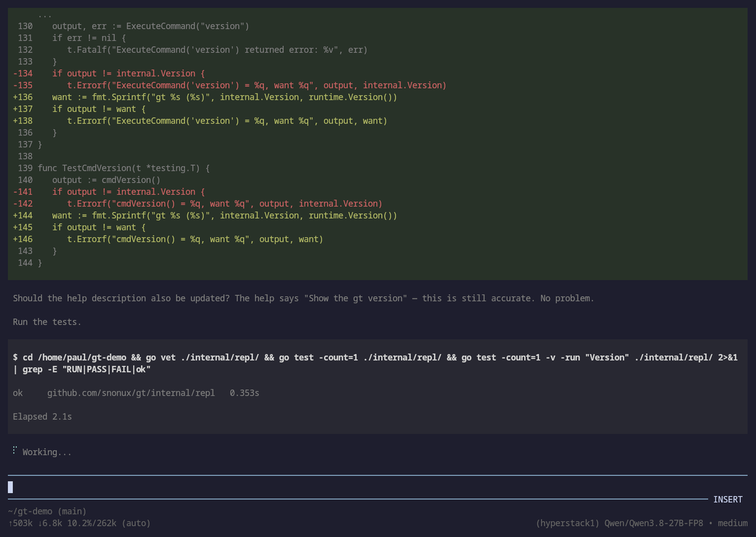The height and width of the screenshot is (537, 756).
Task: Click the removed line -135 t.Errorf
Action: tap(230, 85)
